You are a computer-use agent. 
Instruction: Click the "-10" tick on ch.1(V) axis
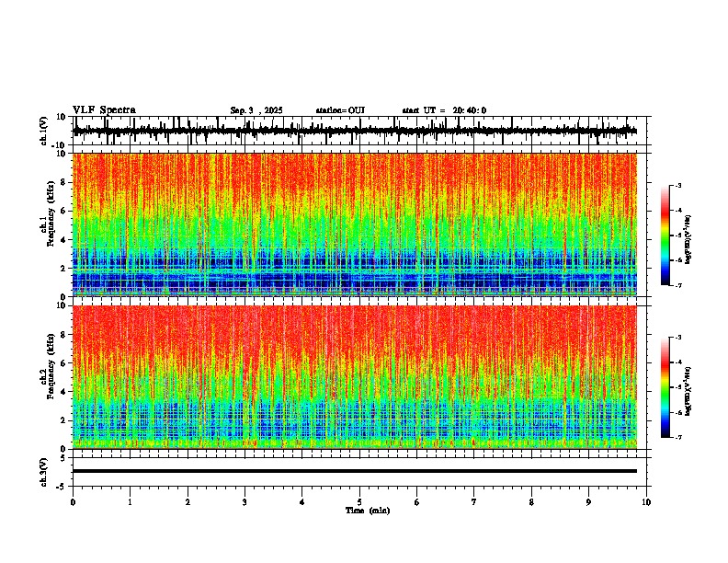pos(60,145)
